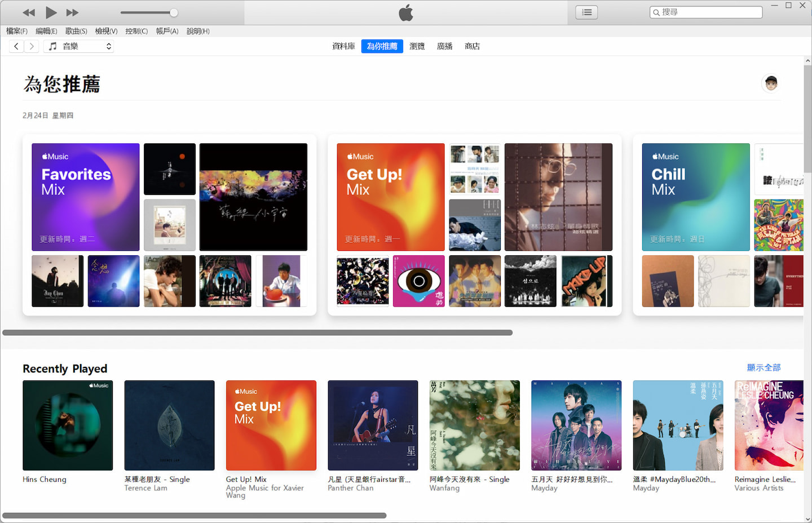Screen dimensions: 812x523
Task: Click the back navigation arrow
Action: (x=16, y=46)
